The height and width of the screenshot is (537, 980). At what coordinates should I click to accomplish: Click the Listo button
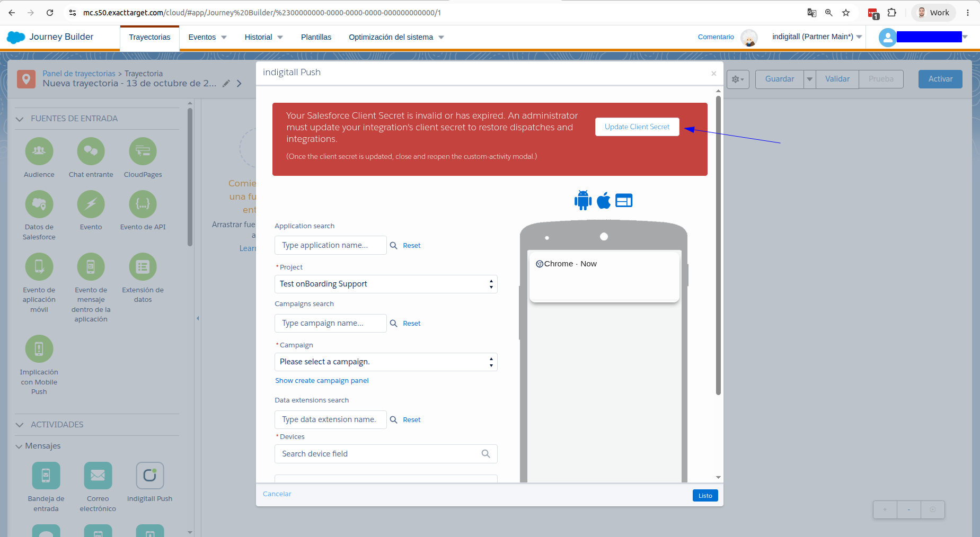[705, 496]
